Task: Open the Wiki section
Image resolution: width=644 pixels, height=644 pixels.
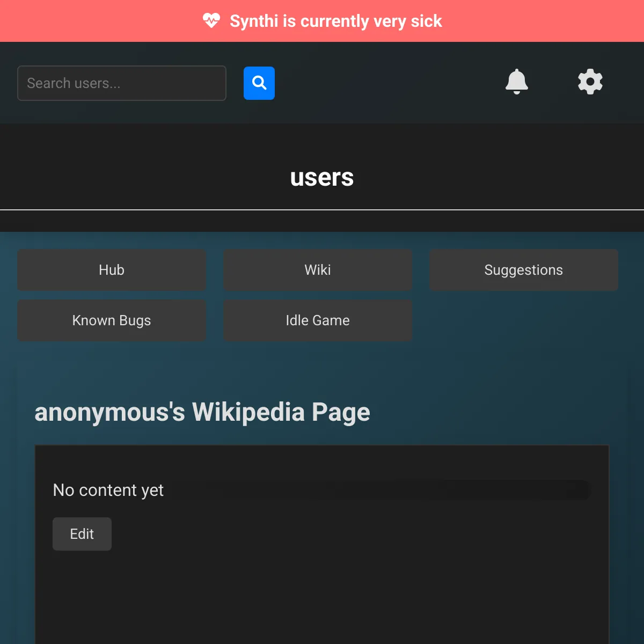Action: [x=317, y=270]
